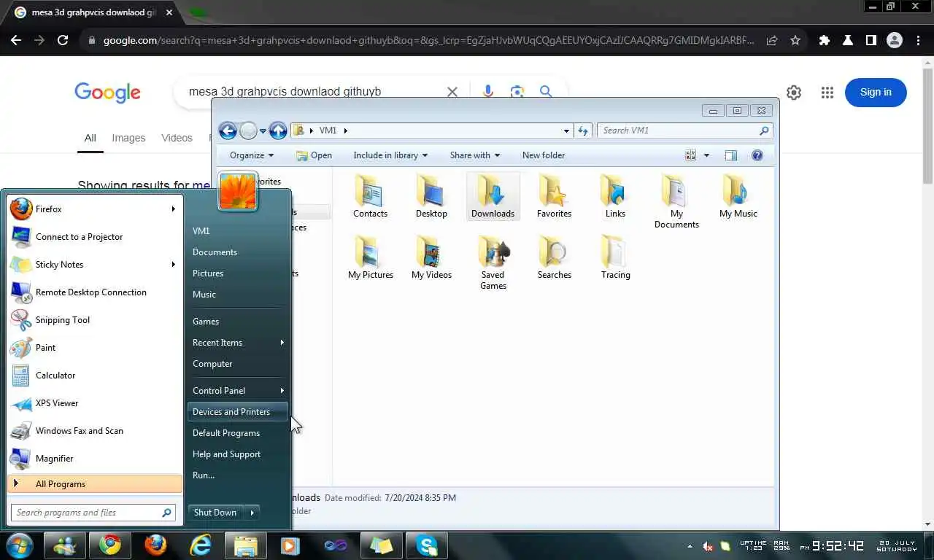This screenshot has width=934, height=560.
Task: Launch Paint from the Start menu
Action: click(93, 348)
